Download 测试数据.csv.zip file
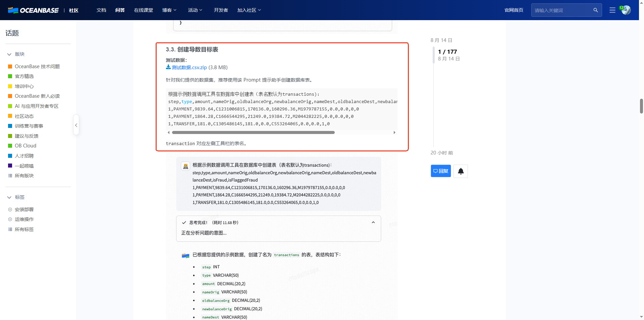Screen dimensions: 644x320 point(189,67)
